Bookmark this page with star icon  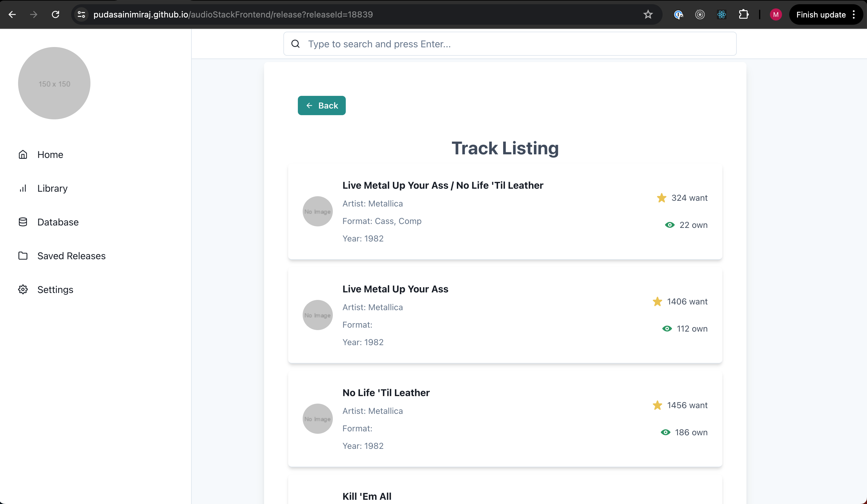tap(648, 14)
